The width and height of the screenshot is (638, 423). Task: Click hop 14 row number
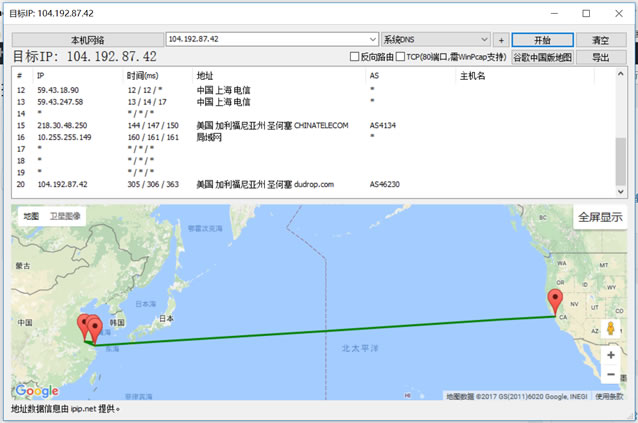tap(21, 113)
